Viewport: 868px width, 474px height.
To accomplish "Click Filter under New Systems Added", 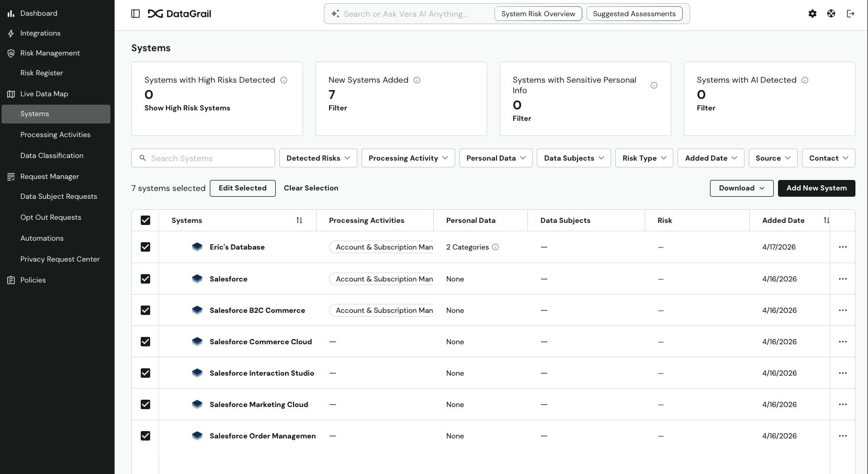I will [x=338, y=108].
